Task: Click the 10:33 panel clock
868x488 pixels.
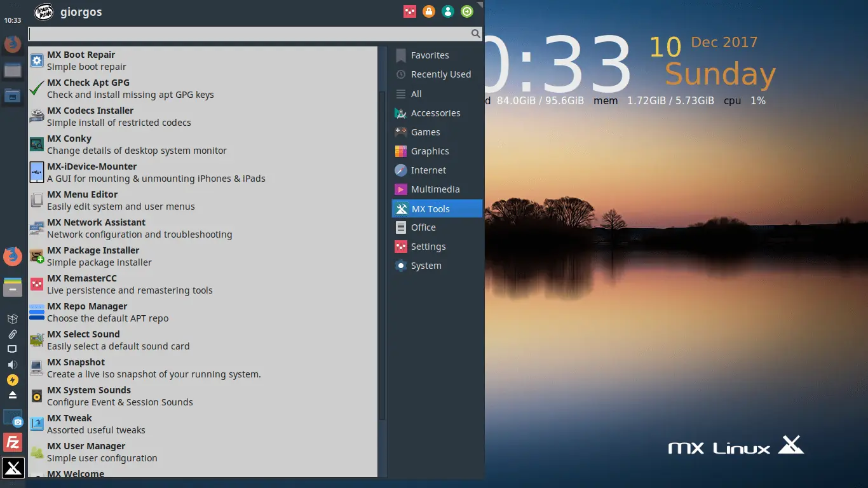Action: (x=13, y=20)
